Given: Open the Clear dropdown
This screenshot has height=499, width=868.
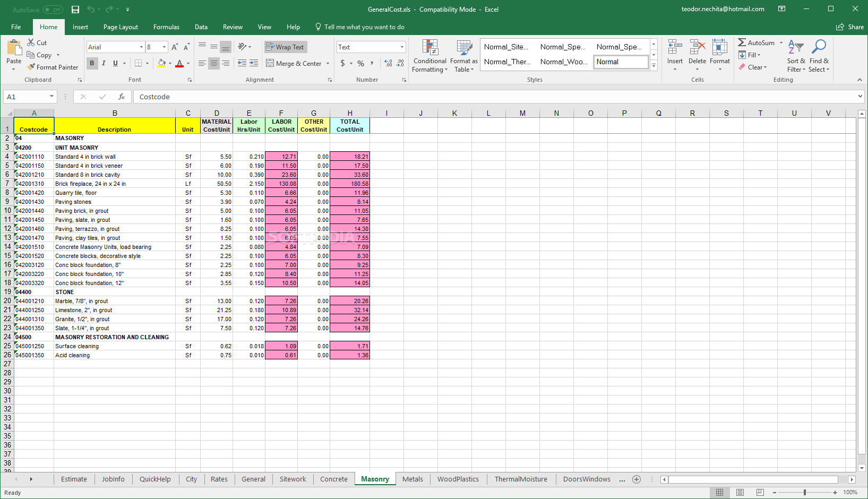Looking at the screenshot, I should (x=753, y=67).
